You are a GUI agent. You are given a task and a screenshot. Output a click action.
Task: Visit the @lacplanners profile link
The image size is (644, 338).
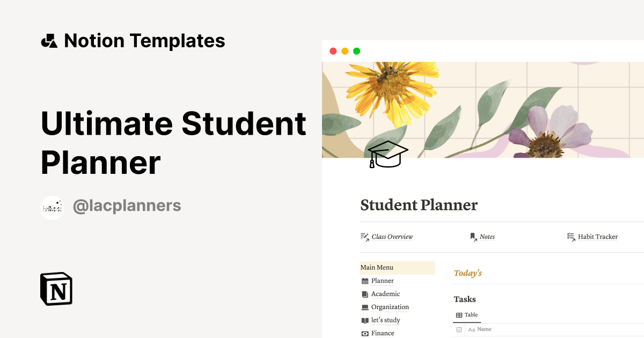(x=127, y=205)
